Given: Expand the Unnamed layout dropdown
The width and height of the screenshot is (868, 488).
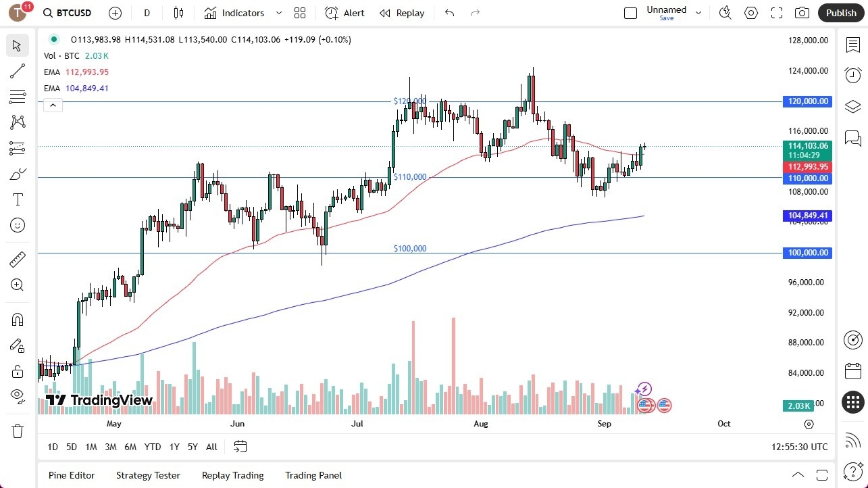Looking at the screenshot, I should pyautogui.click(x=698, y=11).
